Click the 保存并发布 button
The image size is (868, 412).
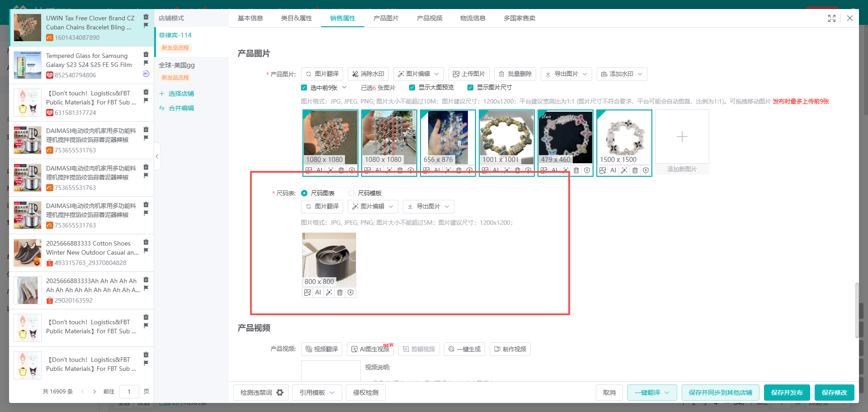click(x=787, y=393)
